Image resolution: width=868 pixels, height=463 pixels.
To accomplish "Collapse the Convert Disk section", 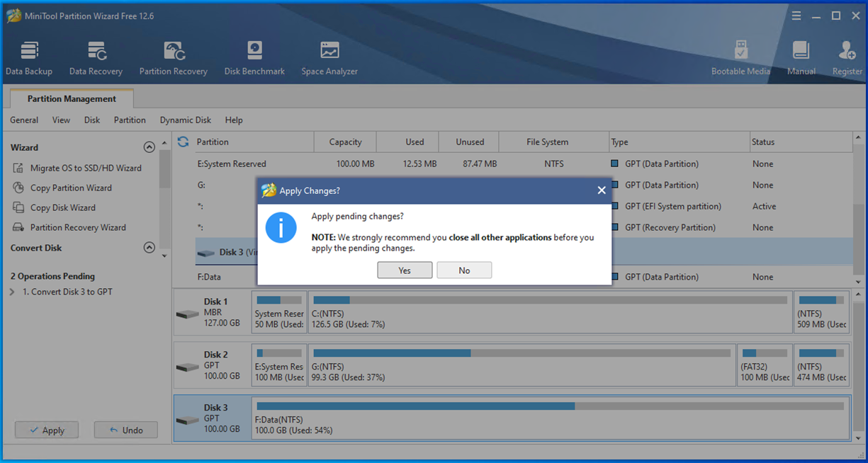I will click(x=149, y=248).
